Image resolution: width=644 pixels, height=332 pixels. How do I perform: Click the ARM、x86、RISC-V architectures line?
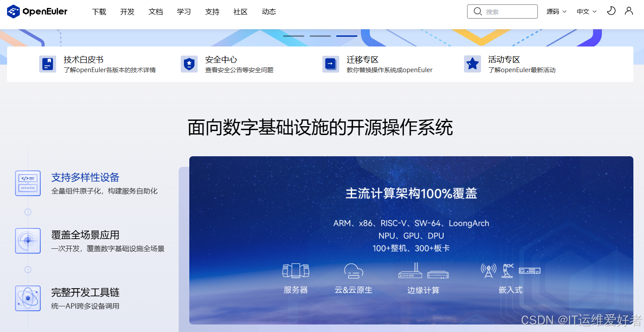coord(411,223)
